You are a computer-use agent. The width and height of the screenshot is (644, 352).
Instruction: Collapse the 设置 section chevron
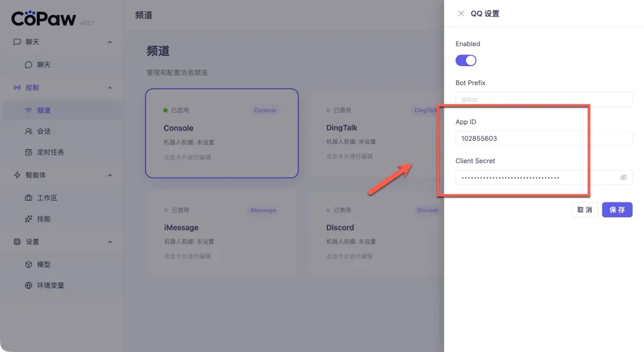click(110, 242)
